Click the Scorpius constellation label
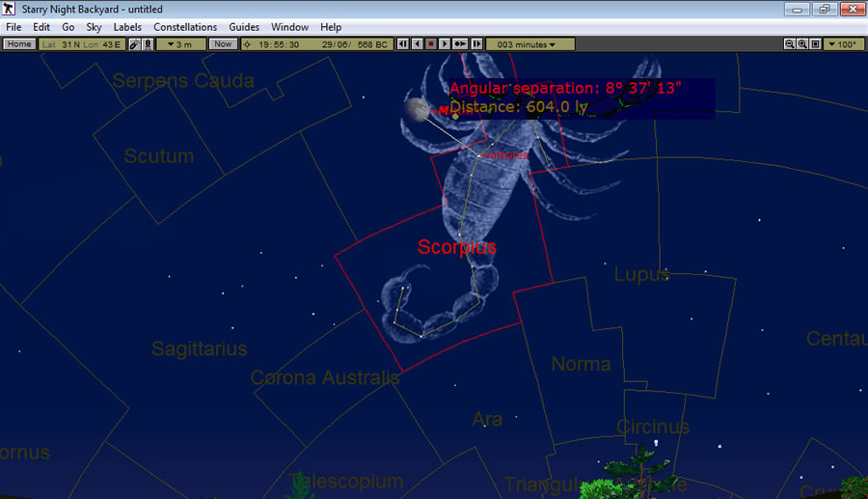Viewport: 868px width, 499px height. pyautogui.click(x=457, y=247)
